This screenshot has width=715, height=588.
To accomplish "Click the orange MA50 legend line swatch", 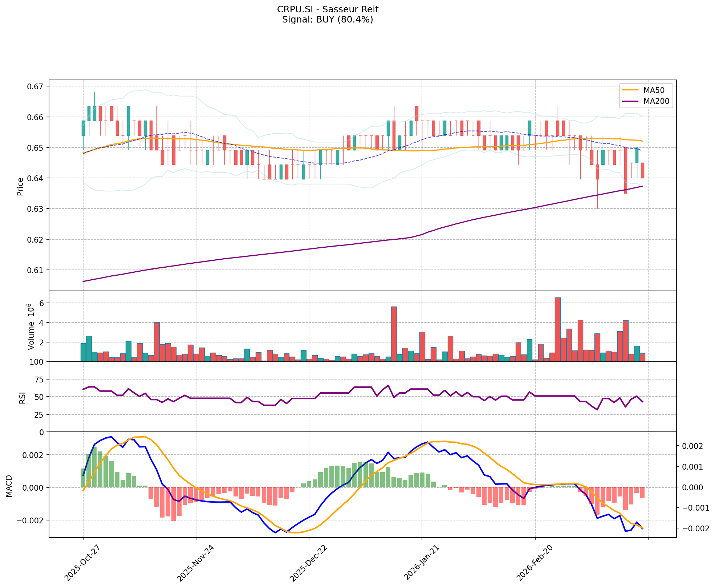I will click(630, 90).
